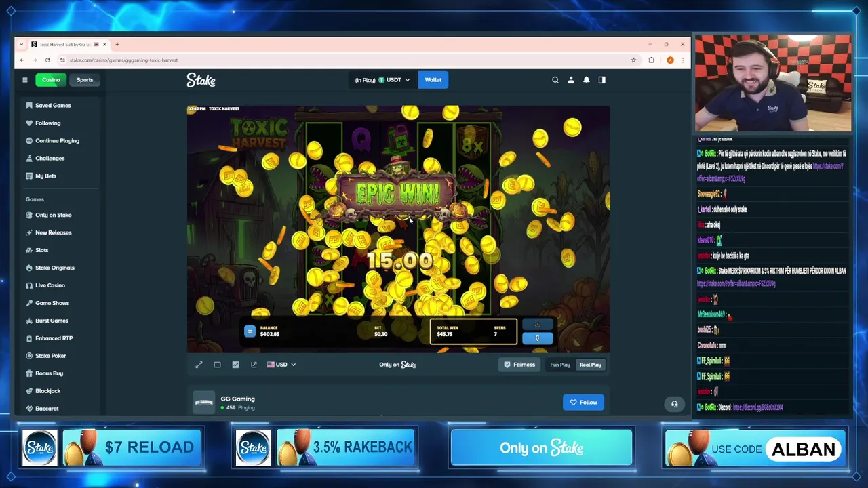Image resolution: width=868 pixels, height=488 pixels.
Task: Toggle theatre mode icon under the game
Action: click(x=218, y=365)
